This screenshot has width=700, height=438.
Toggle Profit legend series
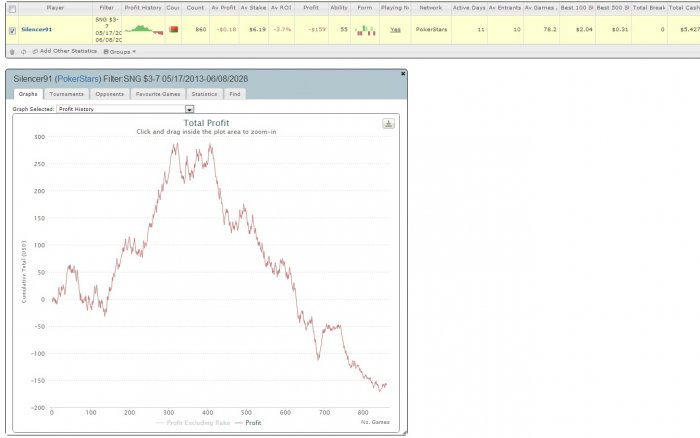coord(248,423)
